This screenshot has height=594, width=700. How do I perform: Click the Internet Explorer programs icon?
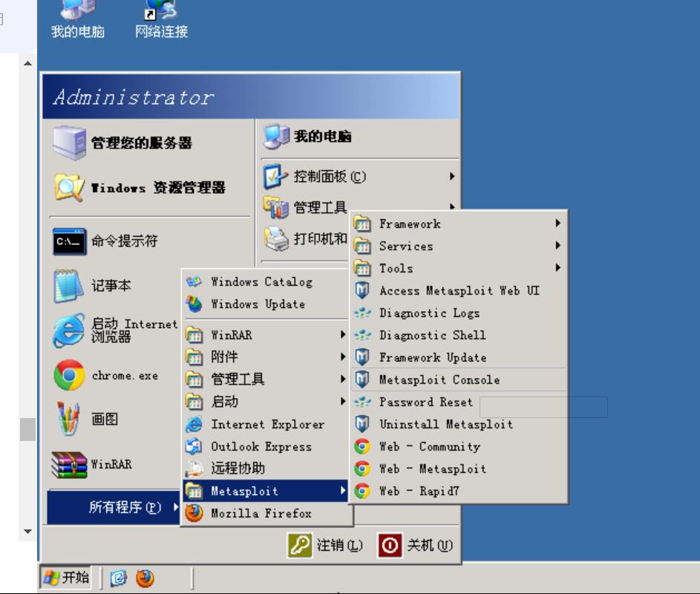click(x=194, y=424)
